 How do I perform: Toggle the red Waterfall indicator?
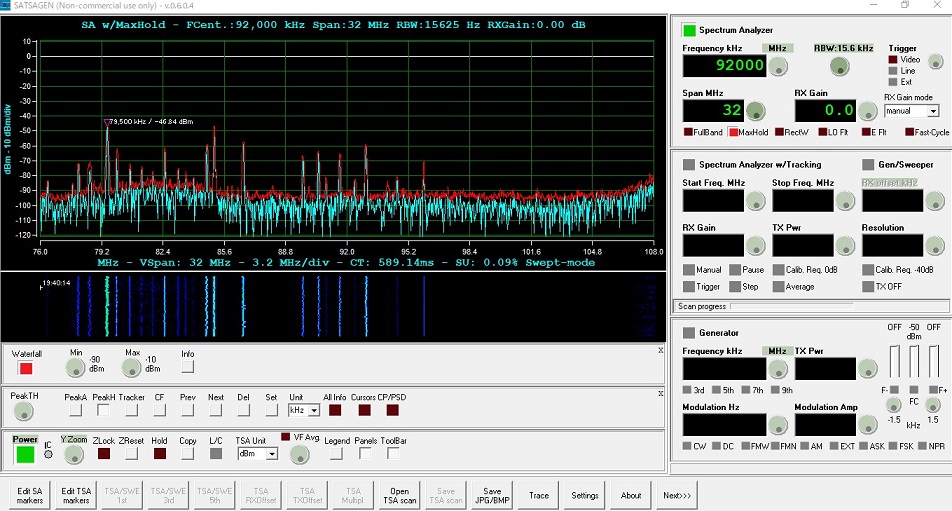(x=26, y=368)
